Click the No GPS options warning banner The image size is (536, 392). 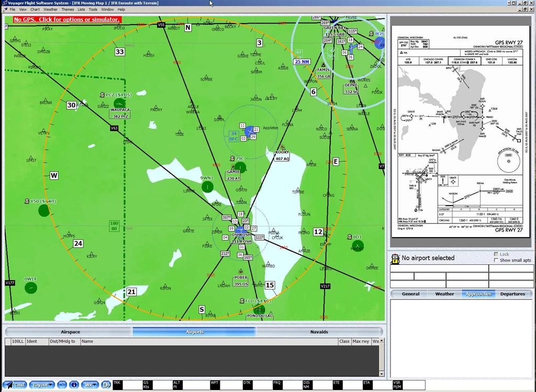[67, 19]
